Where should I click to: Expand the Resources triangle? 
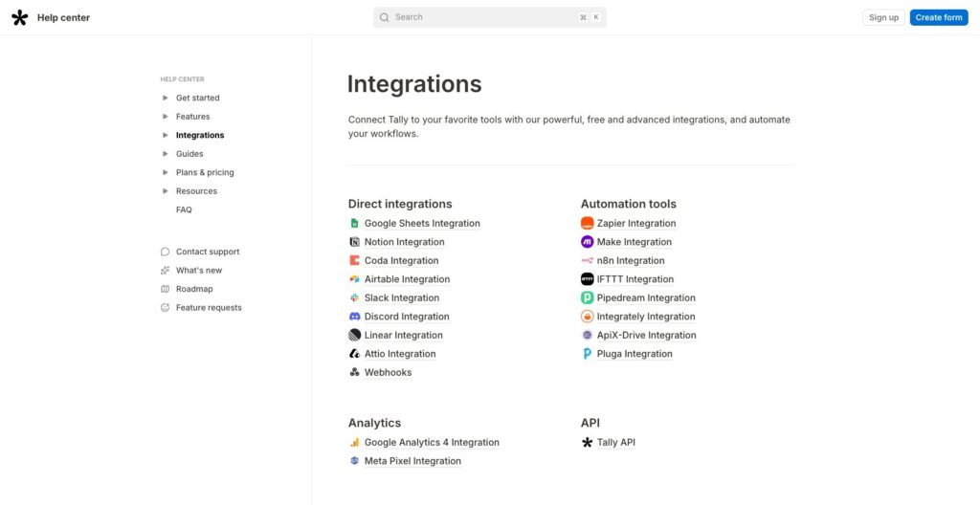tap(165, 191)
